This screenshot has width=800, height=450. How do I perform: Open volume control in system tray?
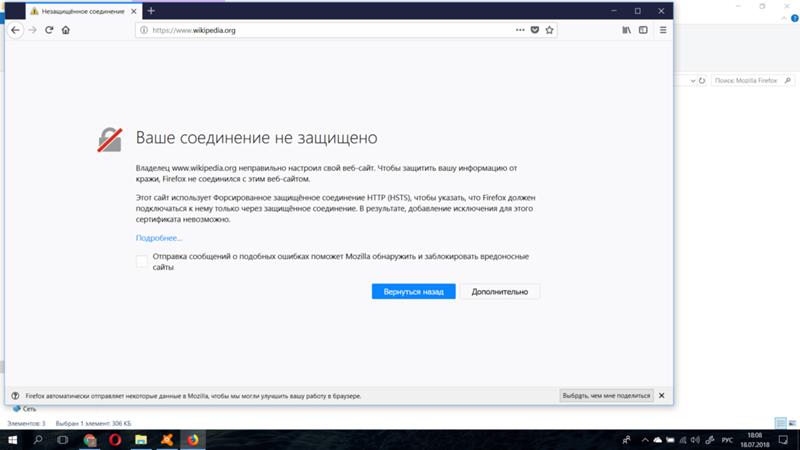(695, 440)
